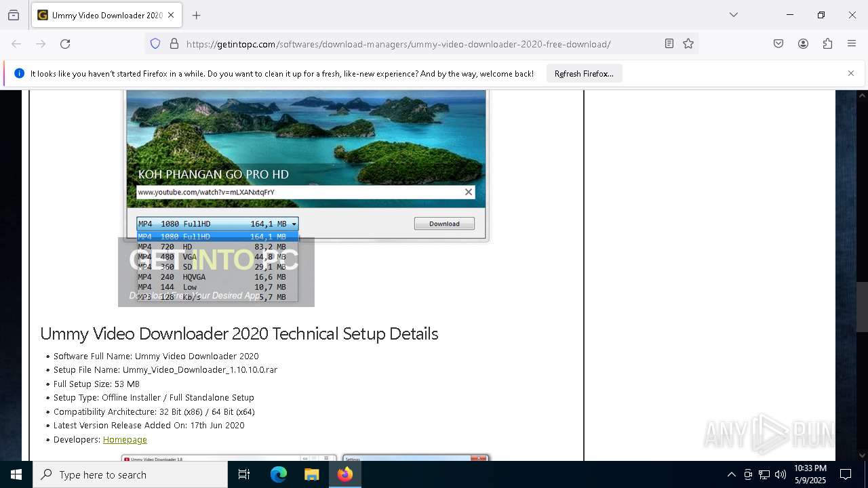This screenshot has width=868, height=488.
Task: View site security padlock information
Action: 174,44
